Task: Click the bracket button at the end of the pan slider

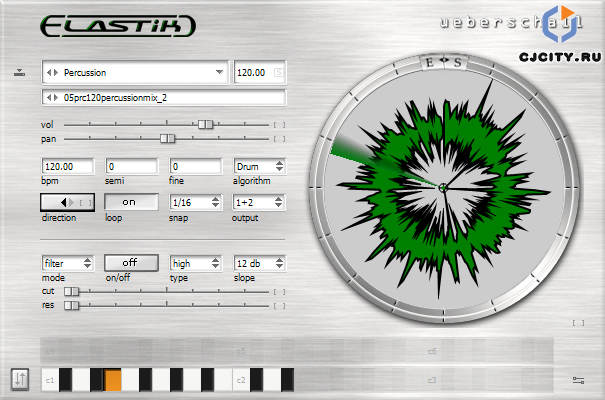Action: pyautogui.click(x=279, y=138)
